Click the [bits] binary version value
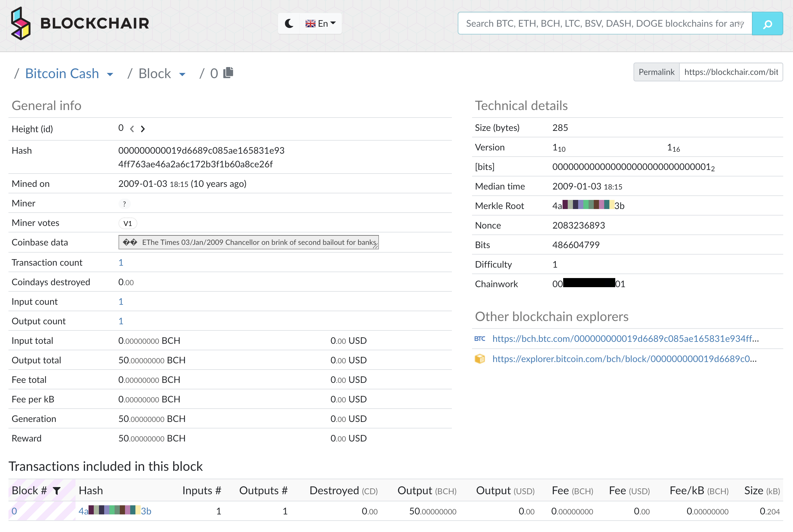The width and height of the screenshot is (793, 532). tap(633, 167)
